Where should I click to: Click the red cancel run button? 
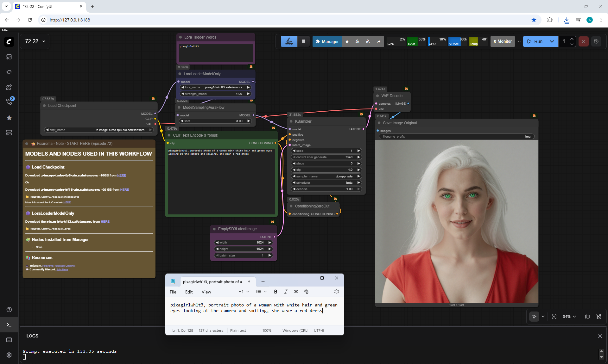point(583,41)
